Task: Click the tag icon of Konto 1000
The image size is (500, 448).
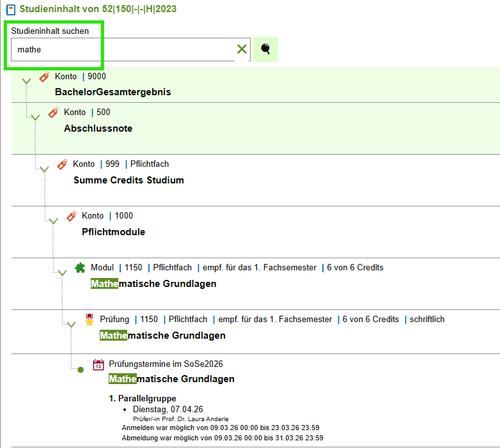Action: pos(72,216)
